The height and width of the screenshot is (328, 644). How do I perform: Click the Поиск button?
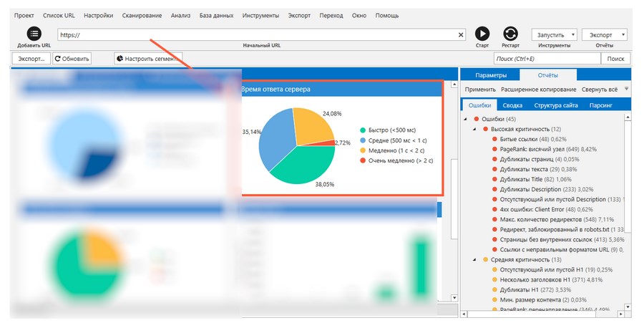point(615,59)
